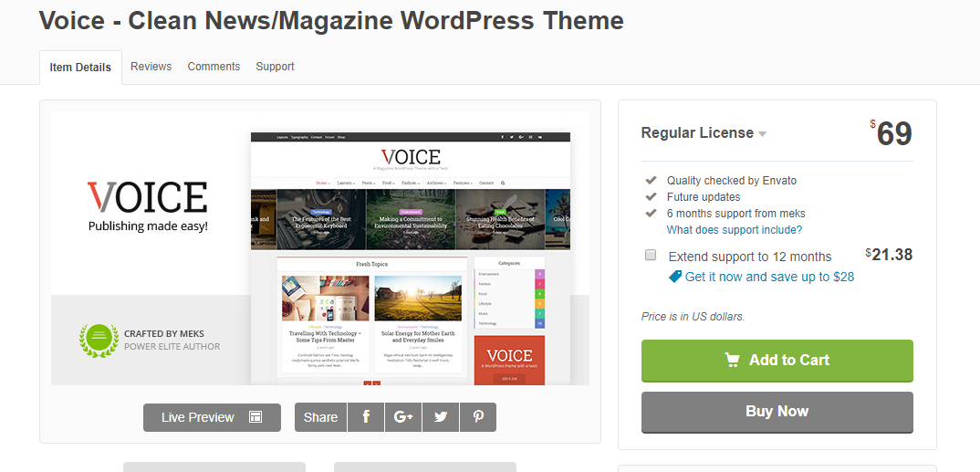Click the 'Price is in US dollars.' note
Viewport: 980px width, 472px height.
tap(693, 316)
